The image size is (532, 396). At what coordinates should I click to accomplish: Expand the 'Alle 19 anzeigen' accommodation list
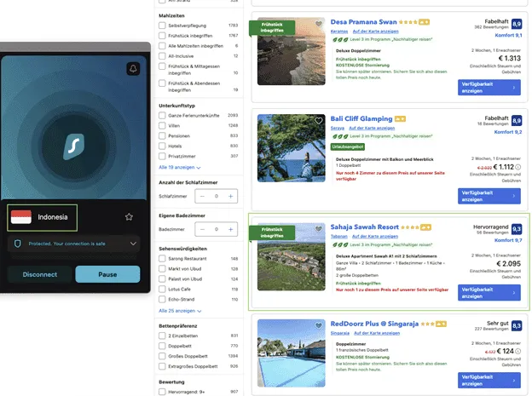point(180,168)
